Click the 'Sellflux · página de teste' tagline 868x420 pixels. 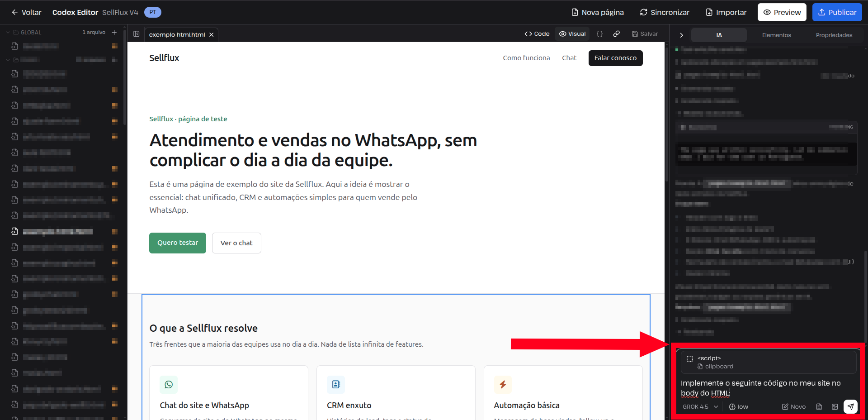[188, 119]
